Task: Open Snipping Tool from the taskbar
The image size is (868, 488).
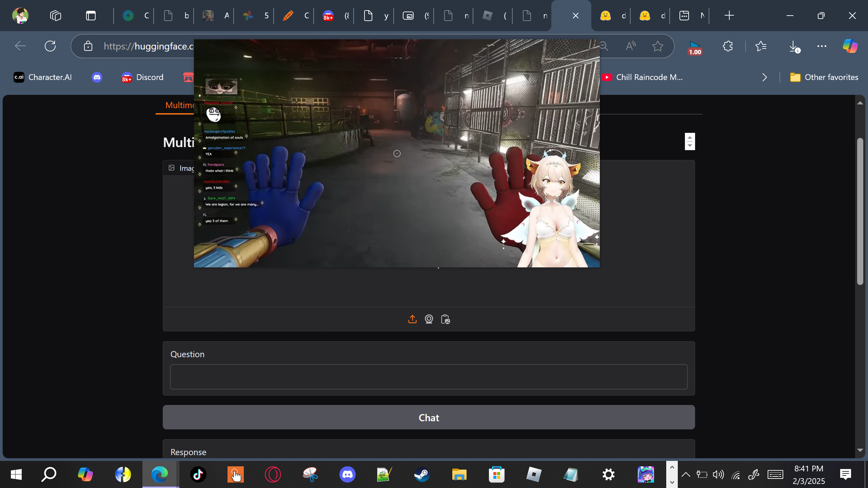Action: tap(310, 474)
